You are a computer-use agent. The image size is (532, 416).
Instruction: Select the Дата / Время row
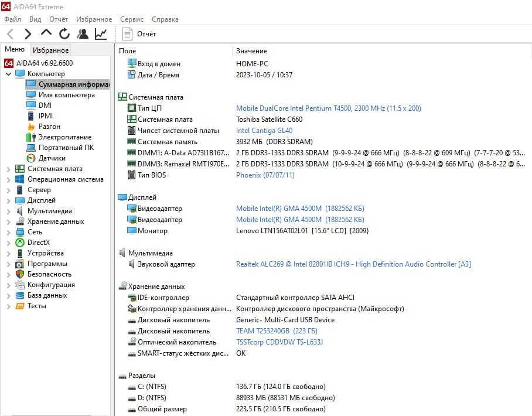[323, 75]
